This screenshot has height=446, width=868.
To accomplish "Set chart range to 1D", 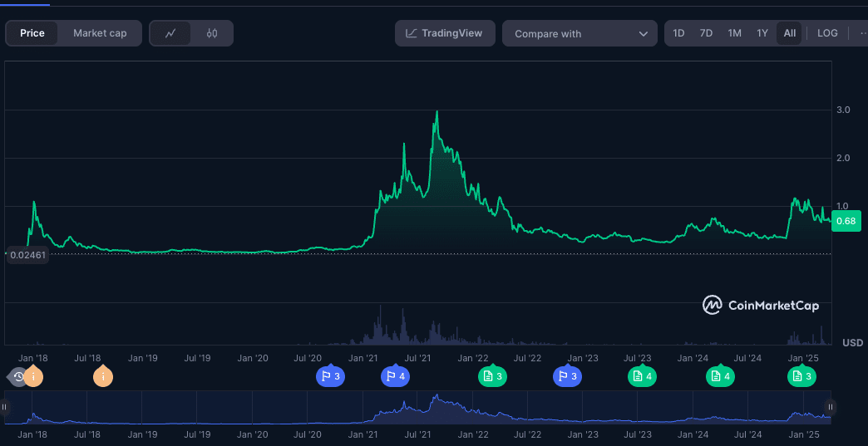I will (678, 33).
